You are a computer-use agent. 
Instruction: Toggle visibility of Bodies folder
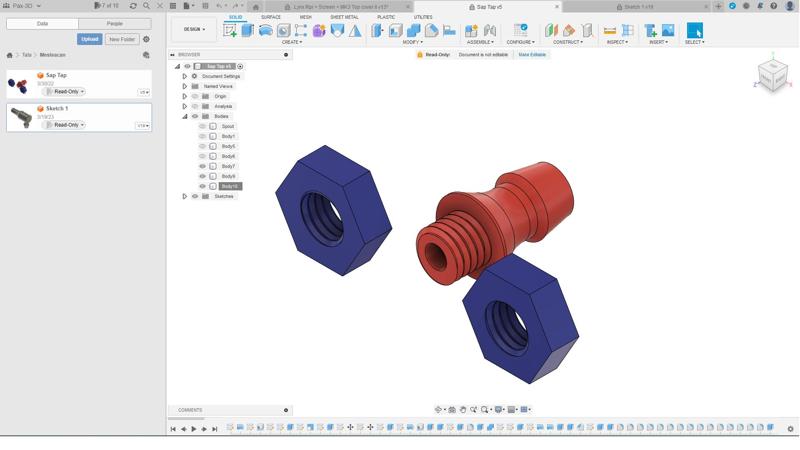pos(194,116)
